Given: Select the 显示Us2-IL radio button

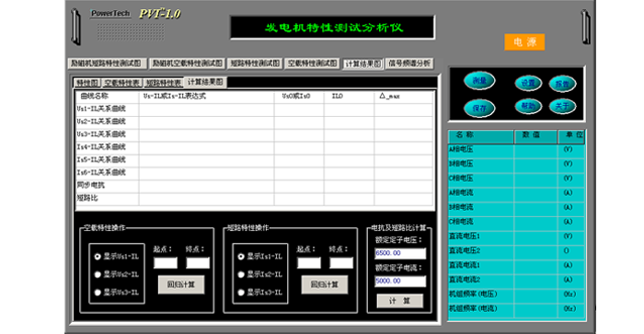Looking at the screenshot, I should coord(98,274).
